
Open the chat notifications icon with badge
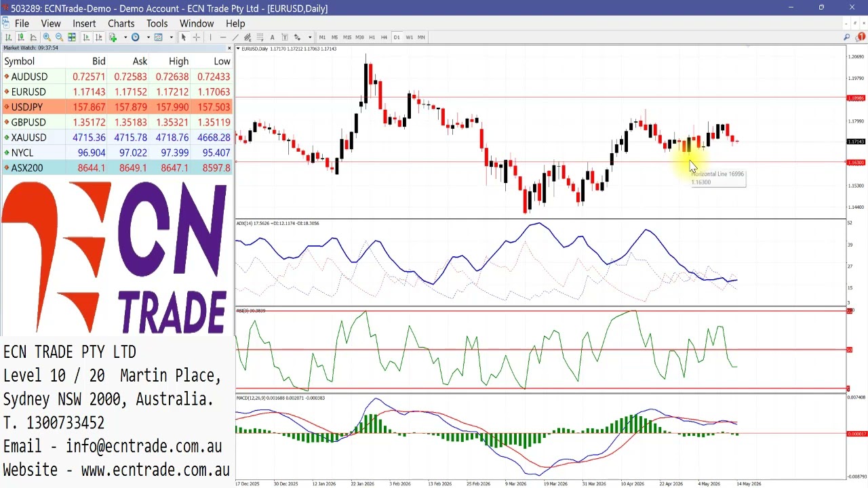861,37
